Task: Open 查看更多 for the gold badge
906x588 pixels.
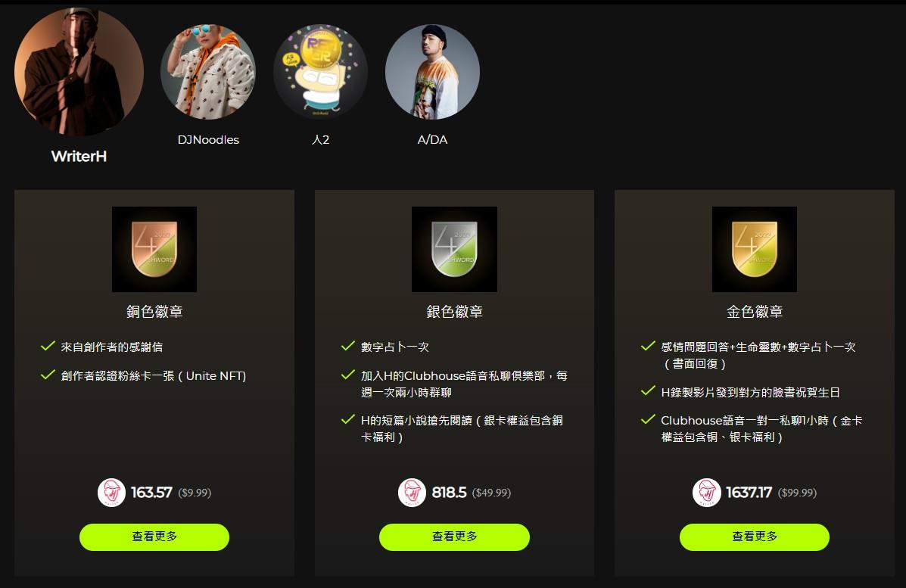Action: (x=754, y=537)
